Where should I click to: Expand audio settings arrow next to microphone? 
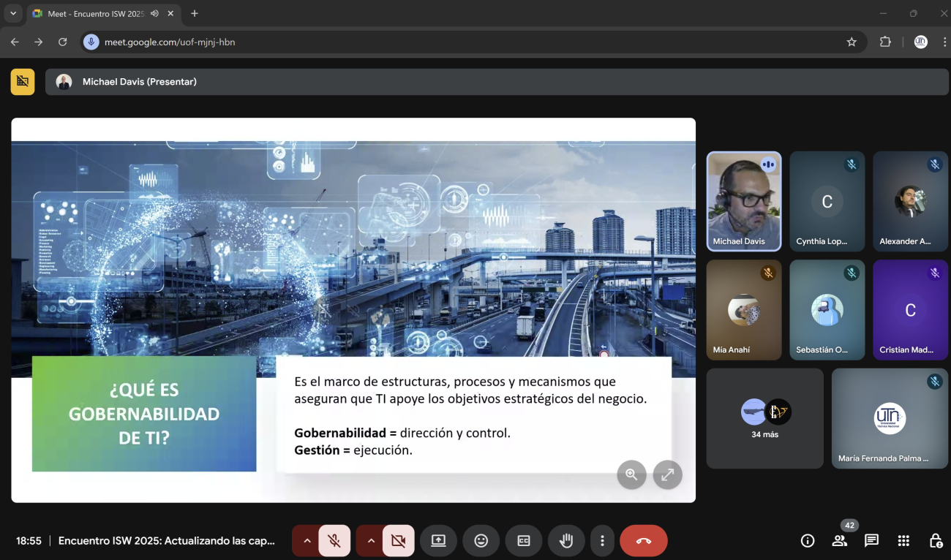point(307,541)
